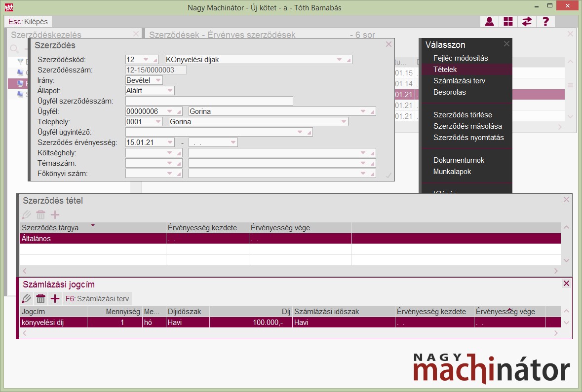This screenshot has width=582, height=392.
Task: Click the Esc: Kilépés button
Action: [x=28, y=22]
